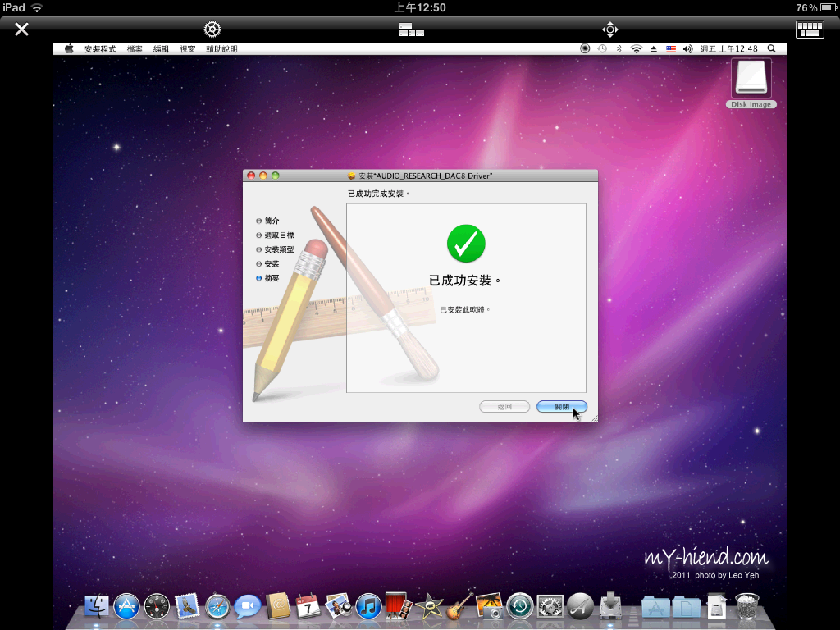The width and height of the screenshot is (840, 630).
Task: Open the Documents folder stack in the Dock
Action: point(687,607)
